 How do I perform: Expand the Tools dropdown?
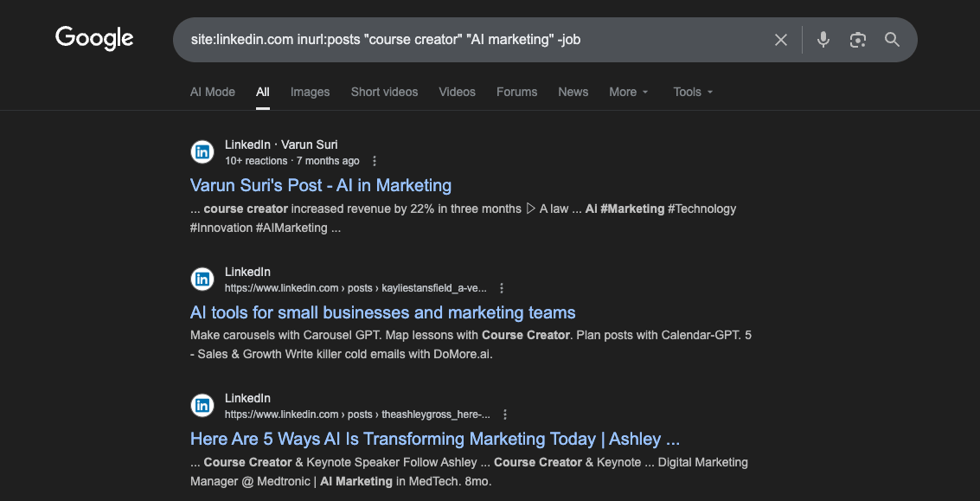coord(693,92)
